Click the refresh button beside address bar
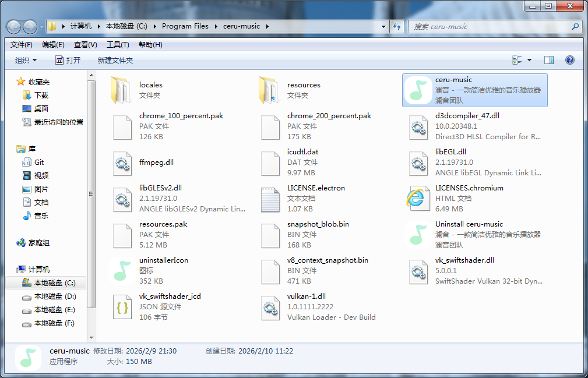Viewport: 588px width, 378px height. tap(397, 26)
